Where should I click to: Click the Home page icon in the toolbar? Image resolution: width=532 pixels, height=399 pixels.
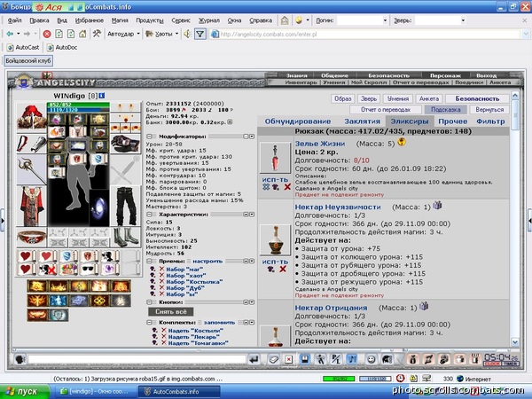[82, 34]
